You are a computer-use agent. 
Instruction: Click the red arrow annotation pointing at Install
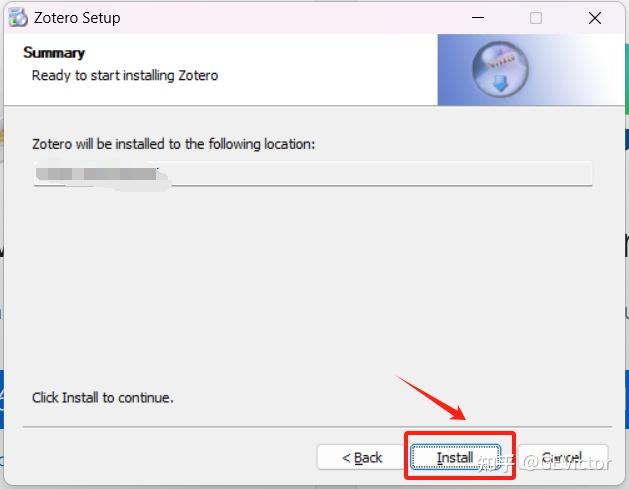pyautogui.click(x=432, y=398)
